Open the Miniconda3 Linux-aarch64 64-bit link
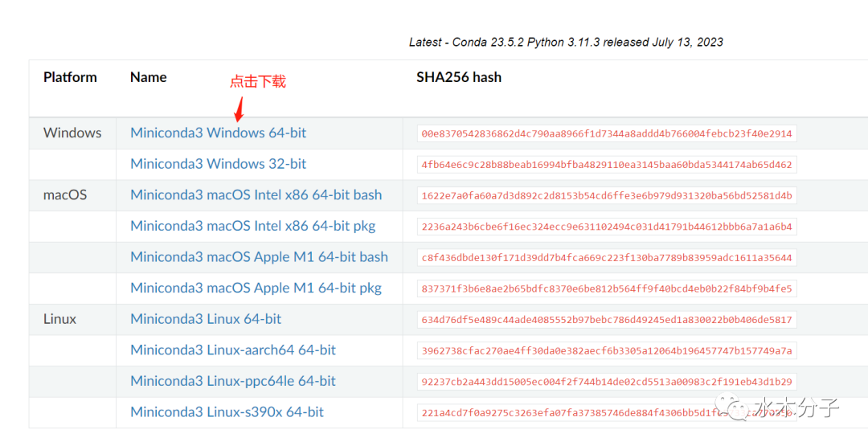Screen dimensions: 868x446 click(x=233, y=350)
